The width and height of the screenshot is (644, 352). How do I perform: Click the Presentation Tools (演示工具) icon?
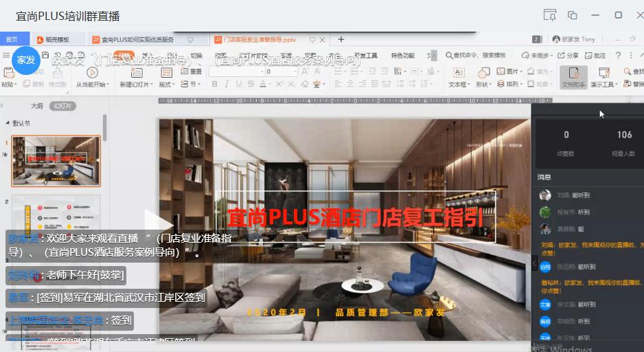coord(604,73)
